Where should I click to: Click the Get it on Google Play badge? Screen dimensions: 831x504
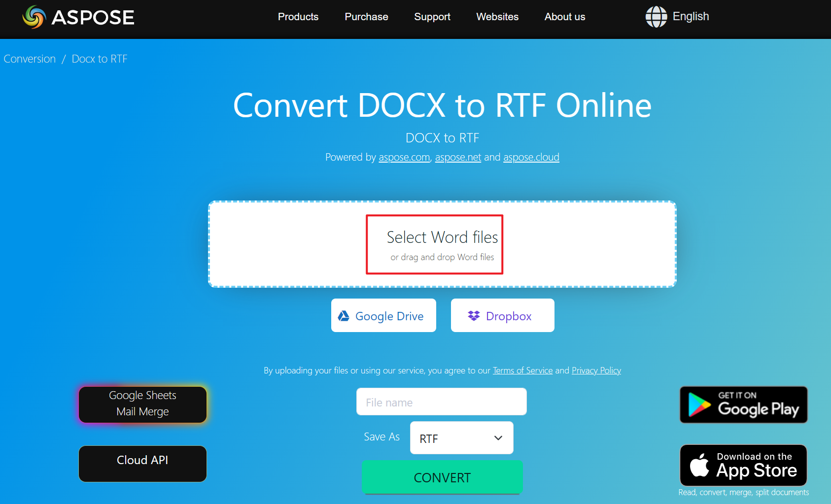click(743, 404)
